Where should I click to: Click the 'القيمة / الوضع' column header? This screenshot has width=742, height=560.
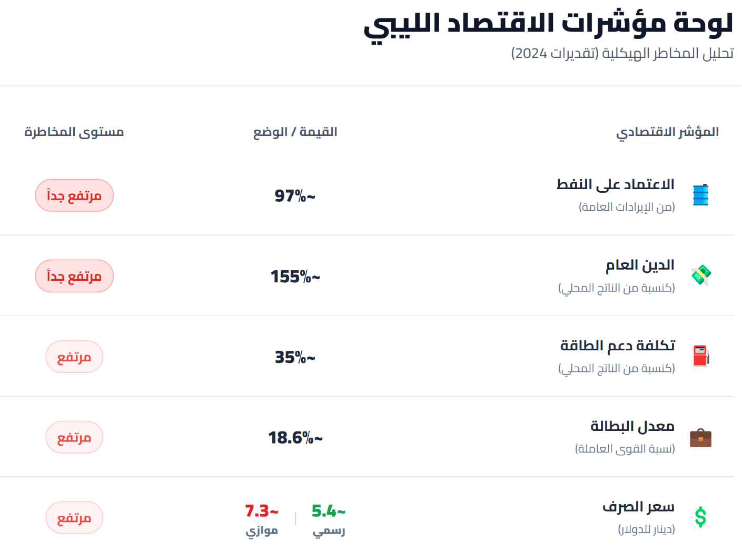295,132
